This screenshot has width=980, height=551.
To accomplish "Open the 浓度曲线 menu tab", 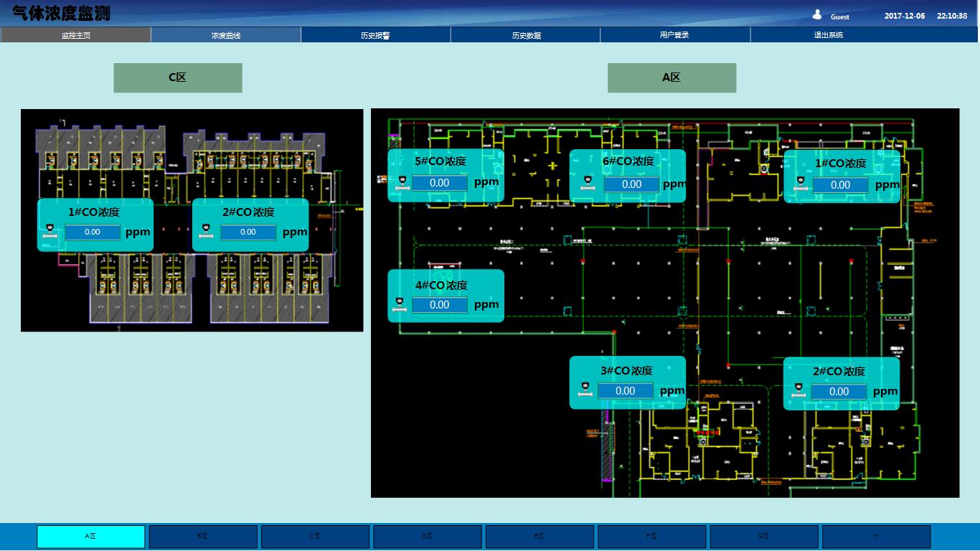I will click(226, 35).
